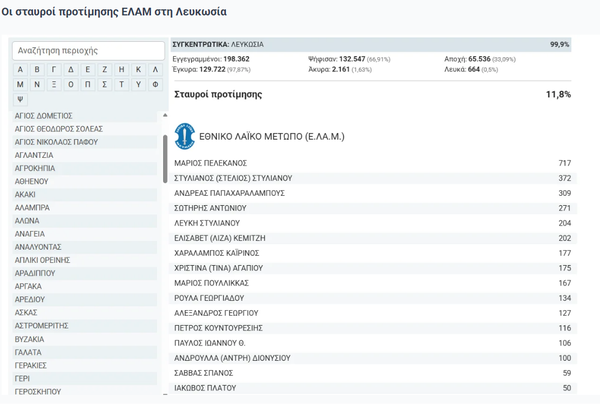Viewport: 600px width, 407px height.
Task: Filter regions by letter Ε
Action: point(88,70)
